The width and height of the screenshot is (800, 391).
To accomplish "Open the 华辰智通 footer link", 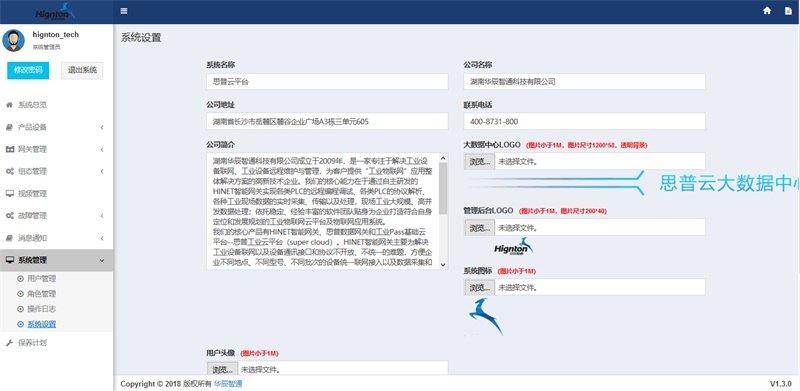I will click(228, 384).
